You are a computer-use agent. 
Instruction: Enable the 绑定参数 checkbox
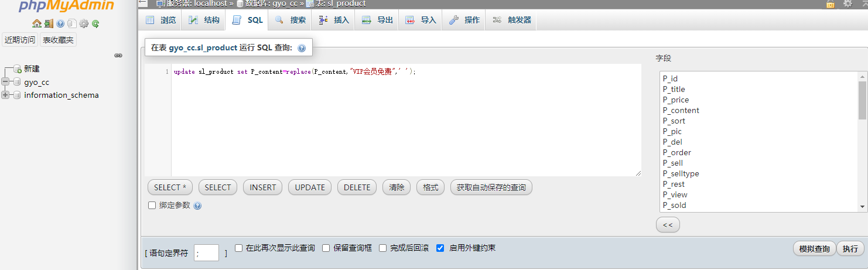[x=152, y=206]
